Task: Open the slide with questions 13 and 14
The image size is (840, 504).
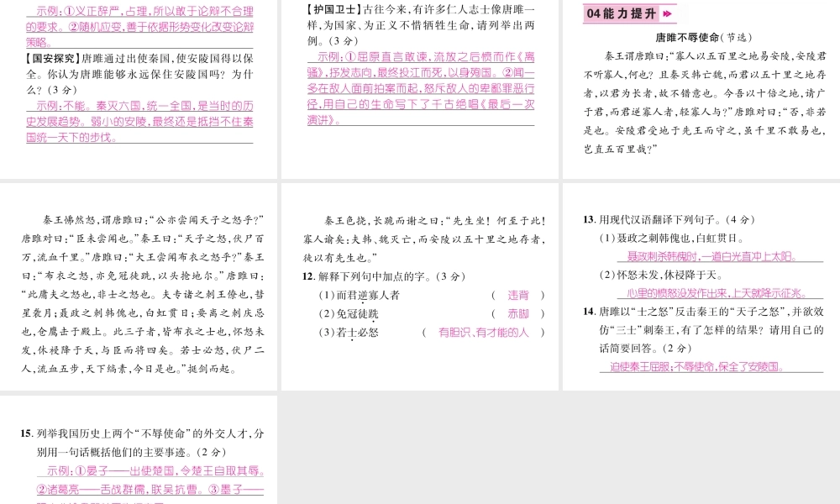Action: click(701, 286)
